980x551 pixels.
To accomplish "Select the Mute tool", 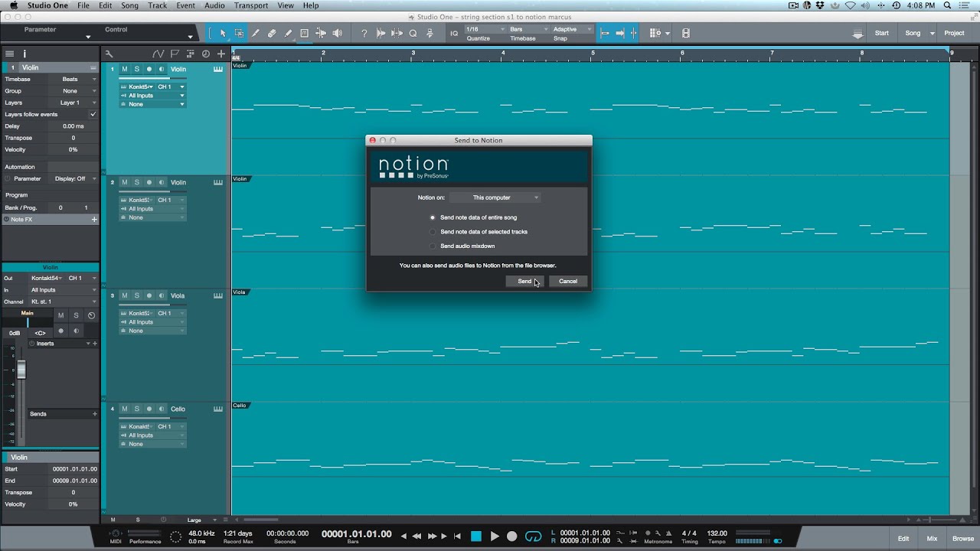I will tap(304, 33).
